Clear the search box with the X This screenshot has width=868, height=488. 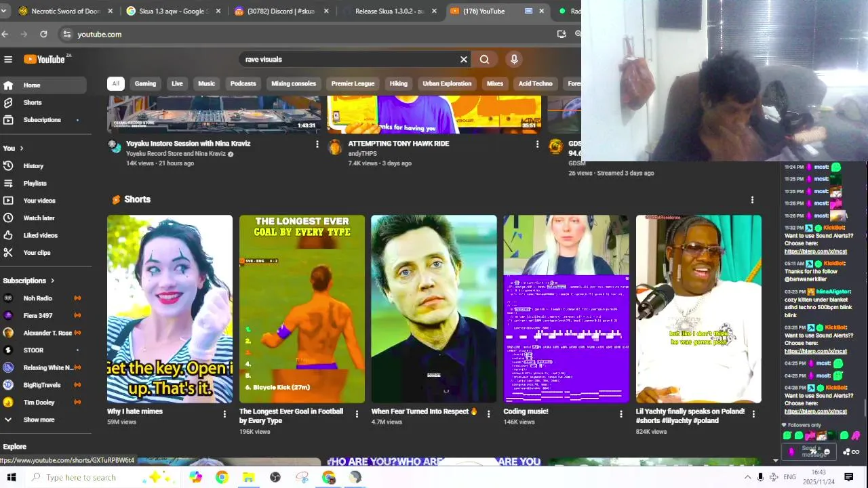(x=464, y=60)
